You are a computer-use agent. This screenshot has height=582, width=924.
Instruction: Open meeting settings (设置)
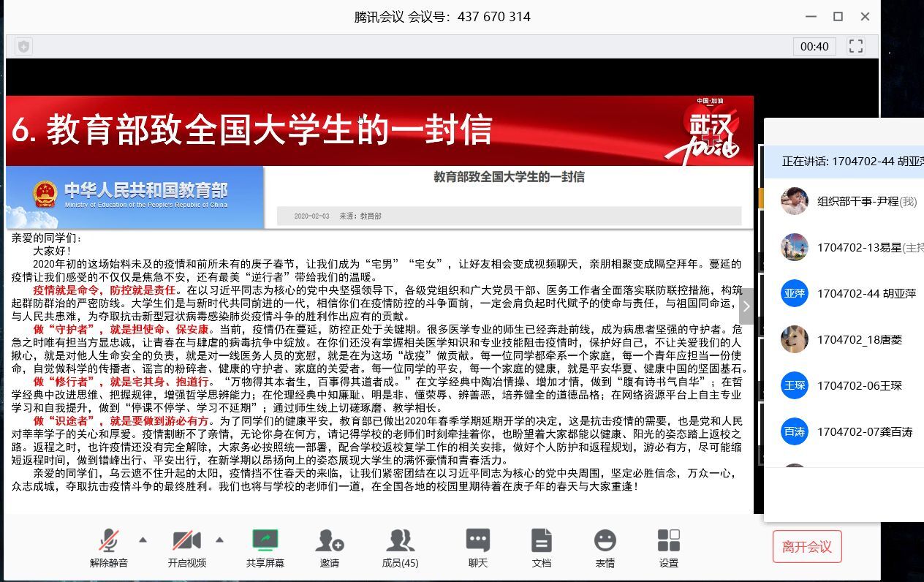668,548
